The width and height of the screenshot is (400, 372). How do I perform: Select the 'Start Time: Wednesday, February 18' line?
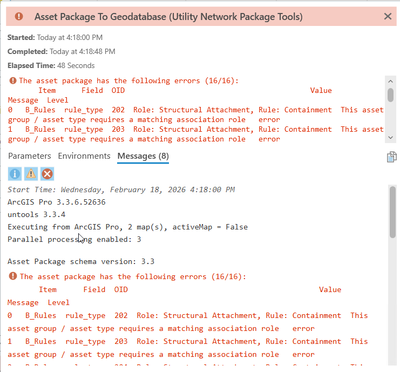tap(121, 190)
